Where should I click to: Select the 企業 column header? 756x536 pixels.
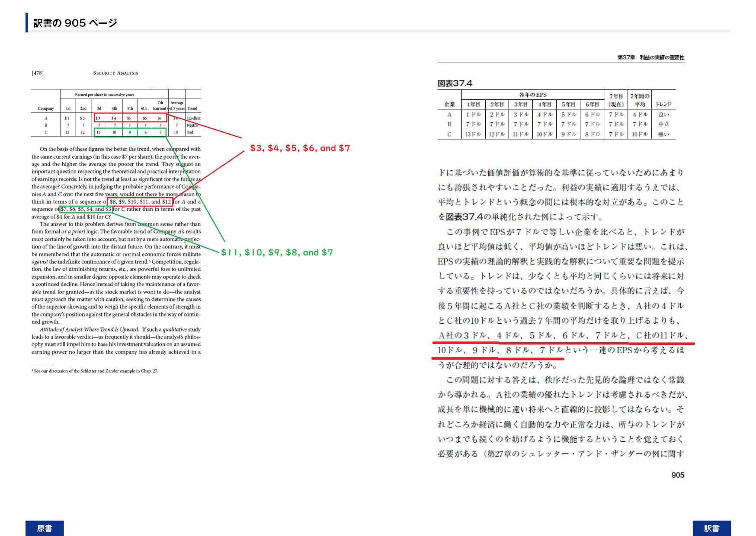(449, 104)
